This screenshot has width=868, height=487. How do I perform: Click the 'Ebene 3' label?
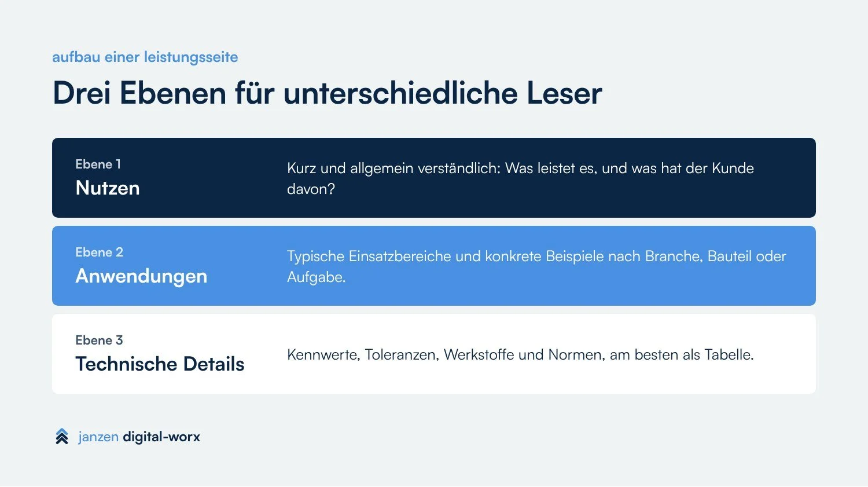click(x=99, y=340)
